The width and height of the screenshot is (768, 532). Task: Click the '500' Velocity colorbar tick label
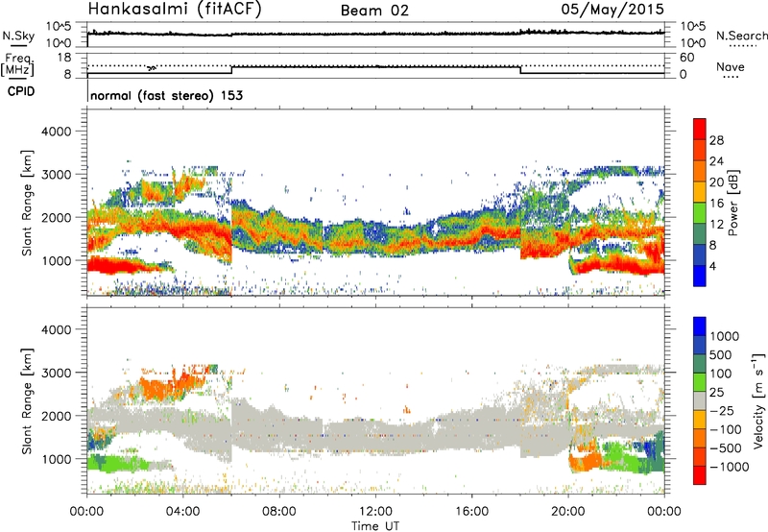[721, 355]
